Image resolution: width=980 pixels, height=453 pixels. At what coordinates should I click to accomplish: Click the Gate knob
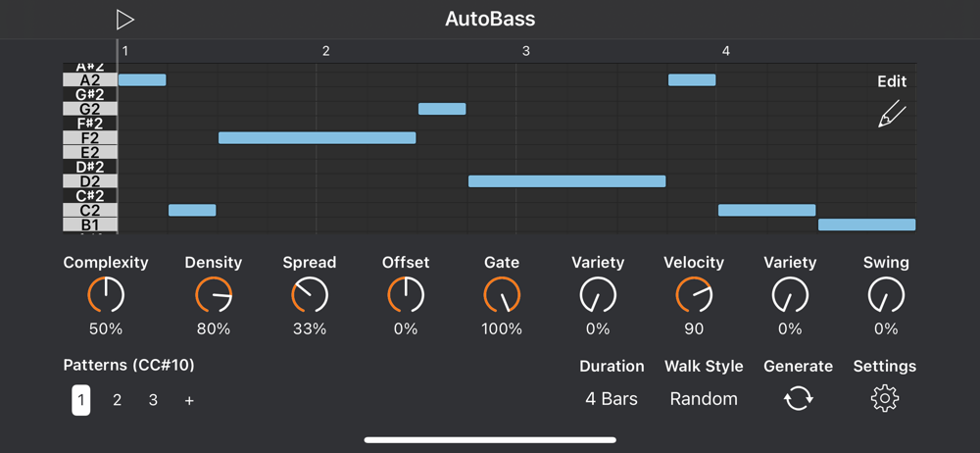[502, 294]
